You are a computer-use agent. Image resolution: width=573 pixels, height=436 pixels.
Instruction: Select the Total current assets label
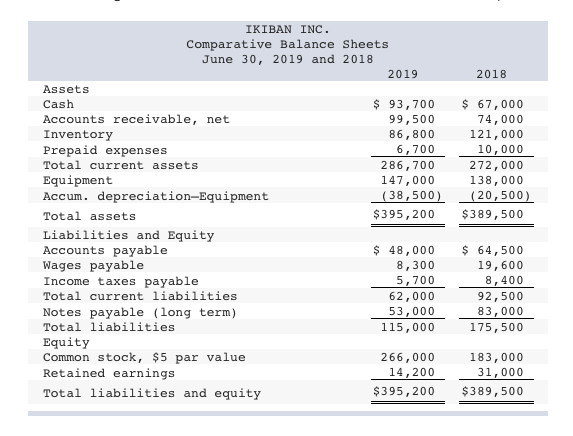pyautogui.click(x=121, y=165)
